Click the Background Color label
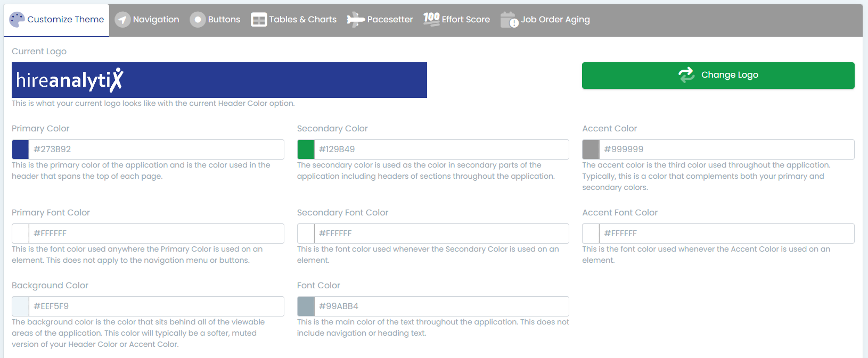The width and height of the screenshot is (868, 358). pos(50,286)
